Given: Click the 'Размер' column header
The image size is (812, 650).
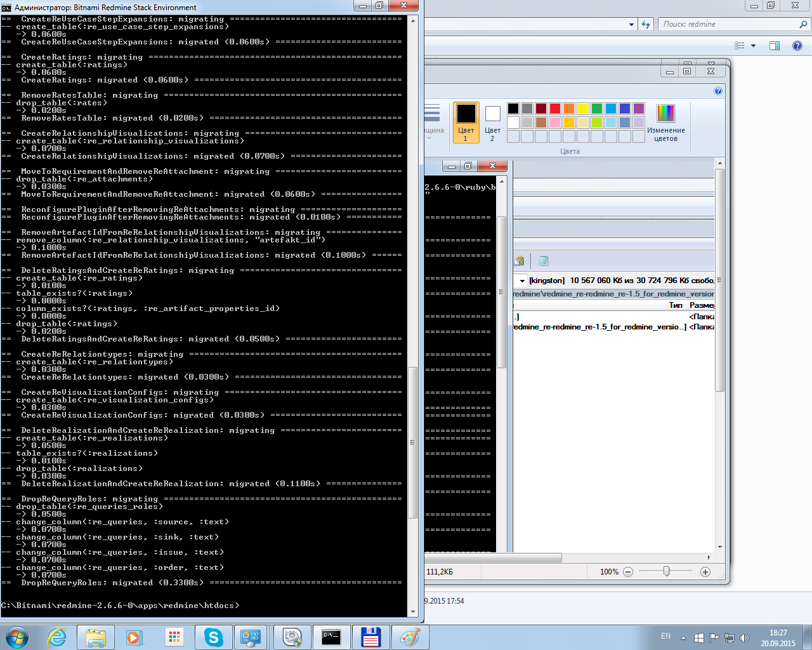Looking at the screenshot, I should [x=702, y=305].
